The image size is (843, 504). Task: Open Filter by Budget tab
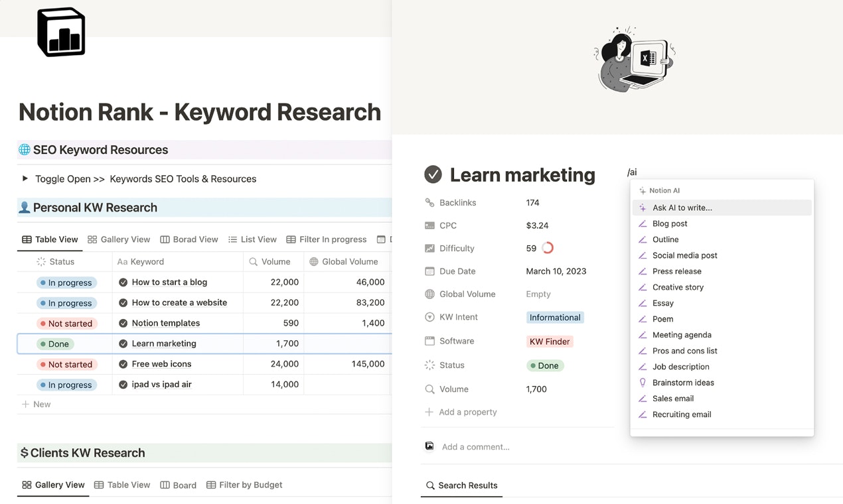[244, 485]
